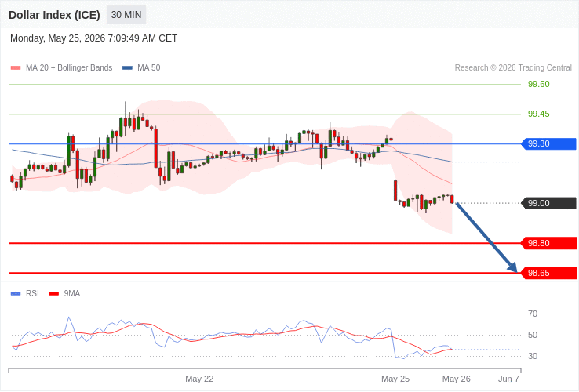The image size is (579, 392).
Task: Click the blue 99.30 pivot price tag
Action: pos(548,143)
